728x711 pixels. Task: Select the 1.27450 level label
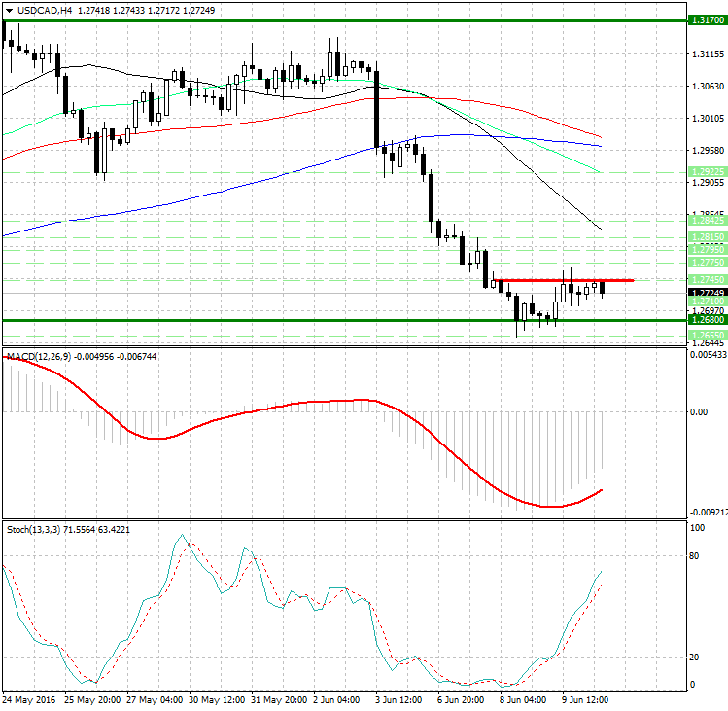point(707,280)
